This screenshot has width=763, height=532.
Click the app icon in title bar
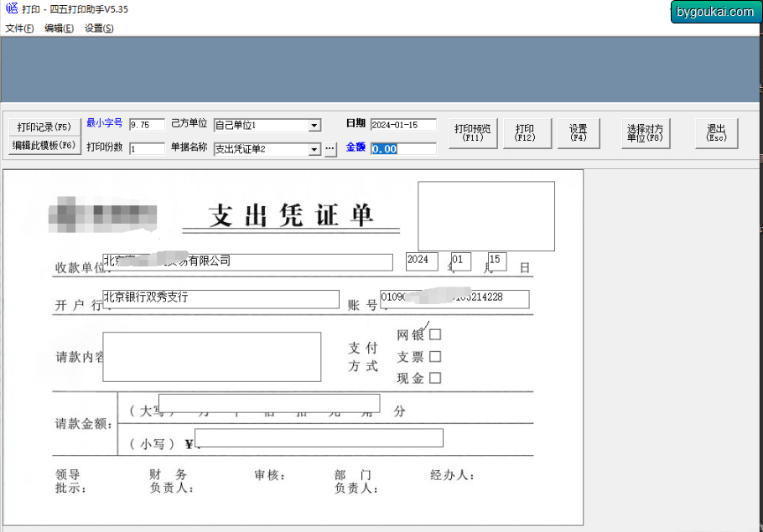(x=12, y=8)
